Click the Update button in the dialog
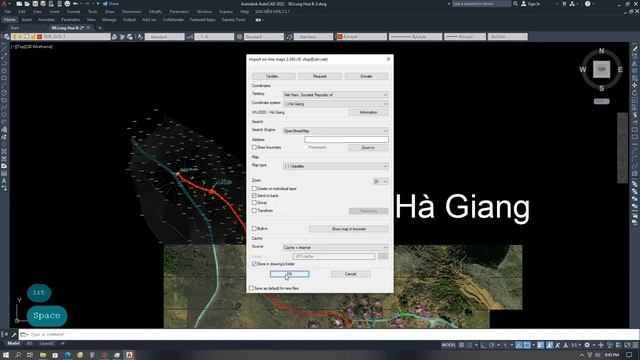The image size is (640, 360). click(x=273, y=76)
